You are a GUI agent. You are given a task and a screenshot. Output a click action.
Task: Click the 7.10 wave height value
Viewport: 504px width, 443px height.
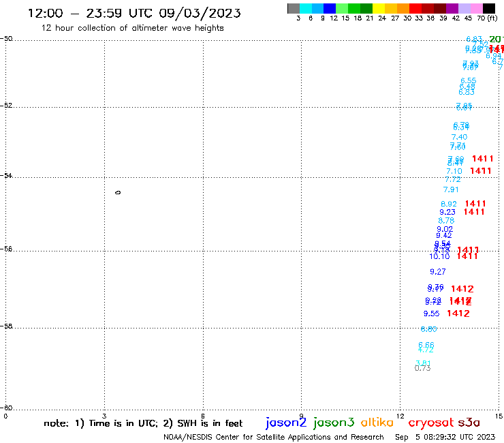click(454, 171)
